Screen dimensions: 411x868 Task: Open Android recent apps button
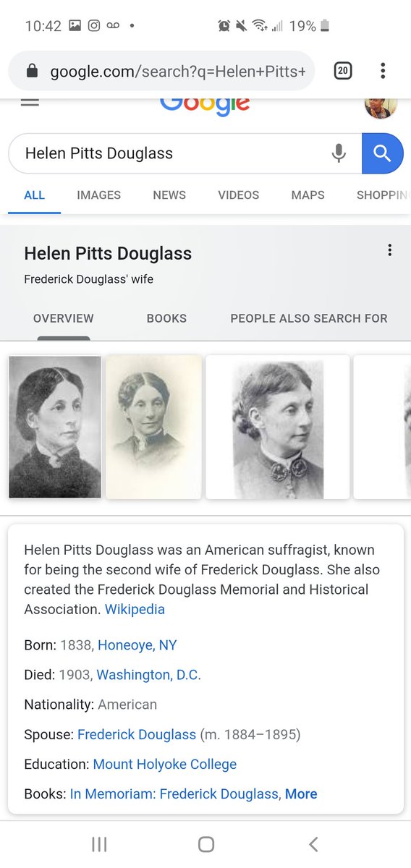coord(99,844)
